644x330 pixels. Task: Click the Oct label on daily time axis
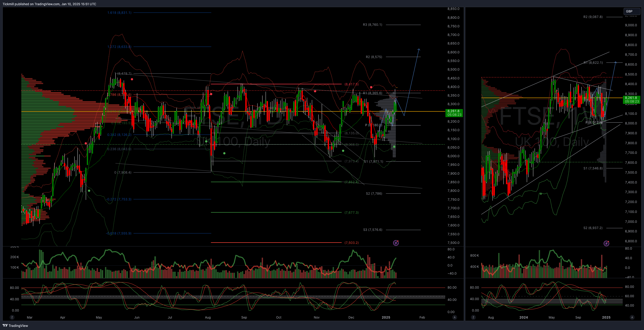[279, 317]
